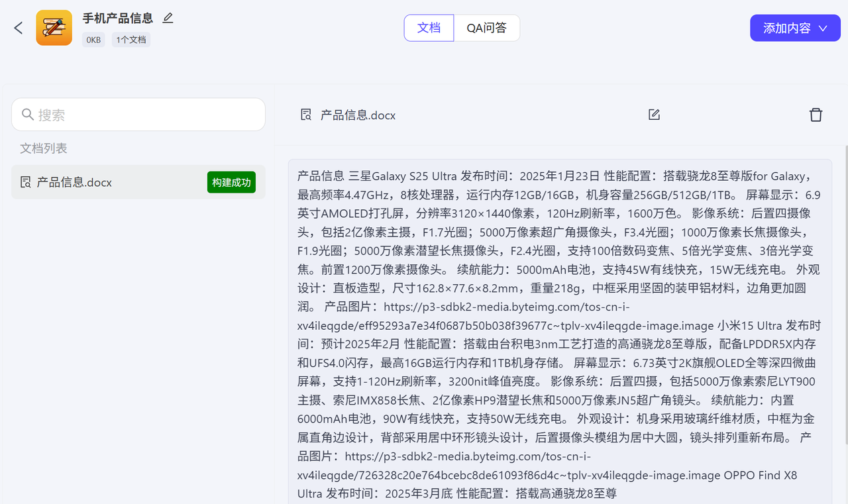Click pencil icon beside 手机产品信息 title
The height and width of the screenshot is (504, 848).
[168, 18]
